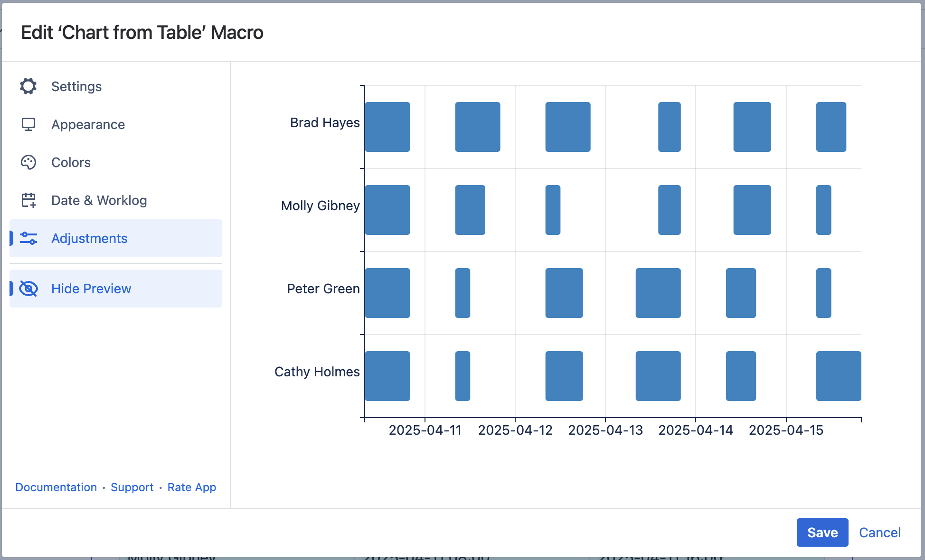This screenshot has height=560, width=925.
Task: Select Cathy Holmes' last Gantt bar
Action: point(838,376)
